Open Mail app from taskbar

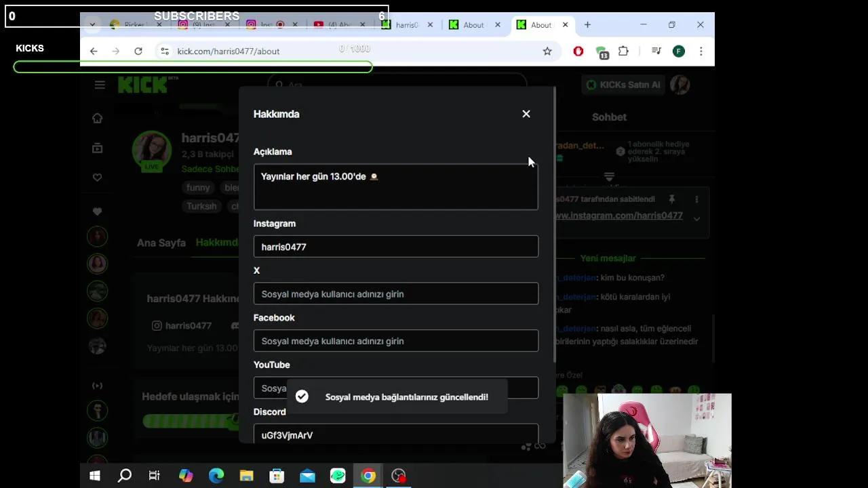click(x=307, y=476)
